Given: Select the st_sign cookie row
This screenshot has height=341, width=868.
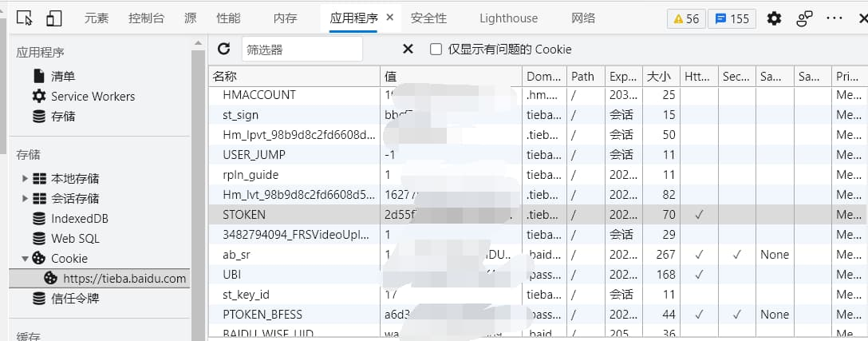Looking at the screenshot, I should 538,115.
